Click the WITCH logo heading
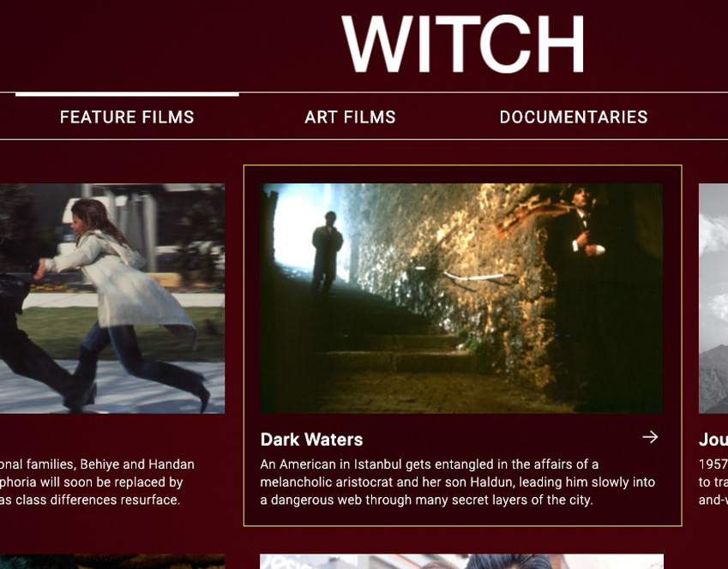The height and width of the screenshot is (569, 728). [463, 44]
